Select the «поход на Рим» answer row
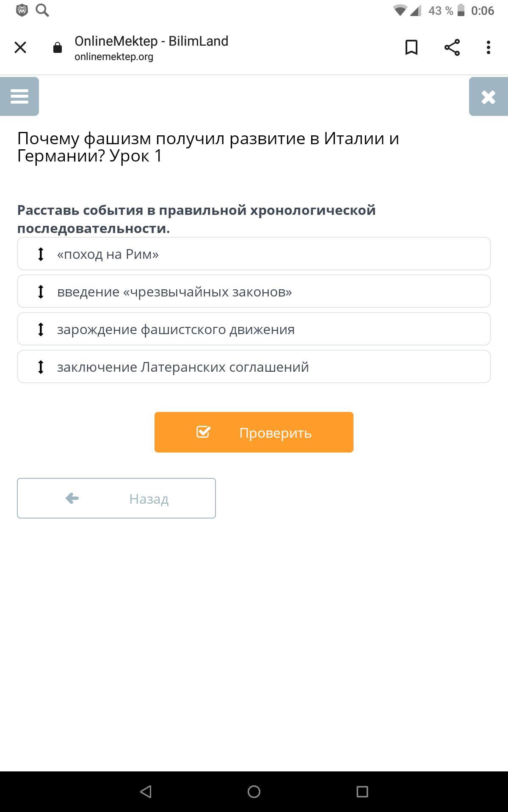 tap(254, 254)
